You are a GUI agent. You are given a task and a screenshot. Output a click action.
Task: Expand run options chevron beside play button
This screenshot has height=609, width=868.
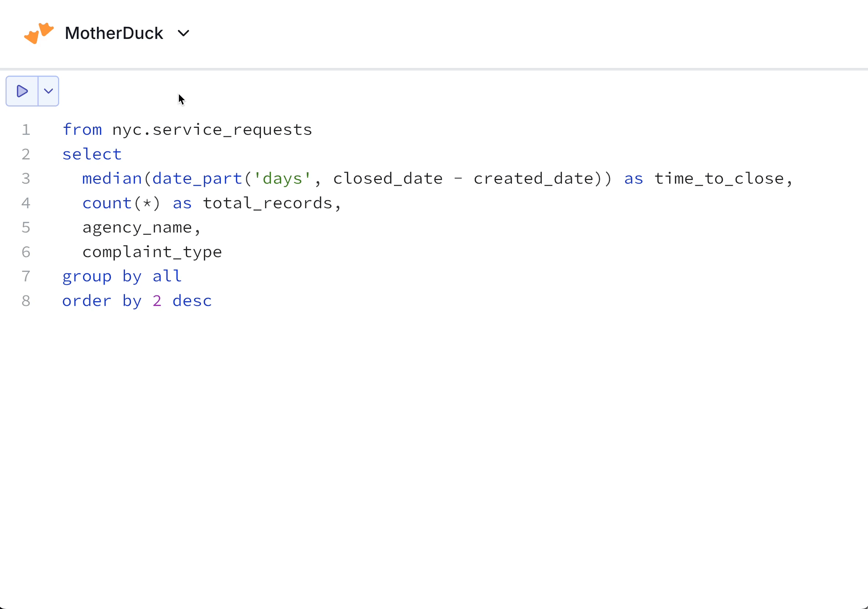click(x=49, y=91)
